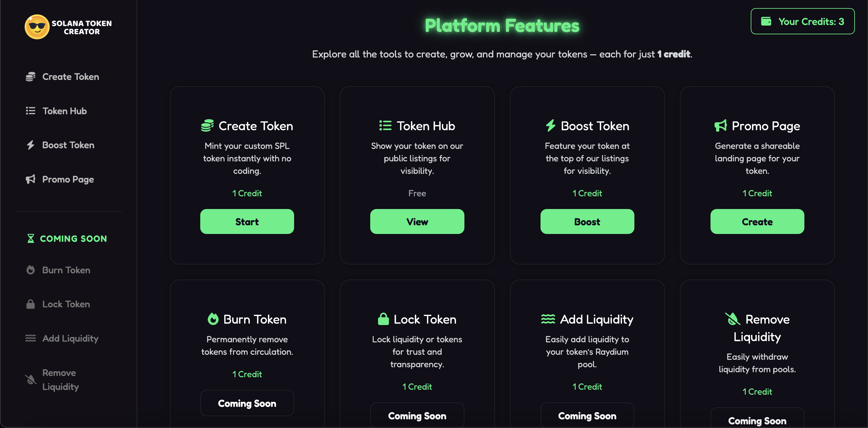Click the megaphone icon on Promo Page card
Screen dimensions: 868x428
pyautogui.click(x=720, y=126)
